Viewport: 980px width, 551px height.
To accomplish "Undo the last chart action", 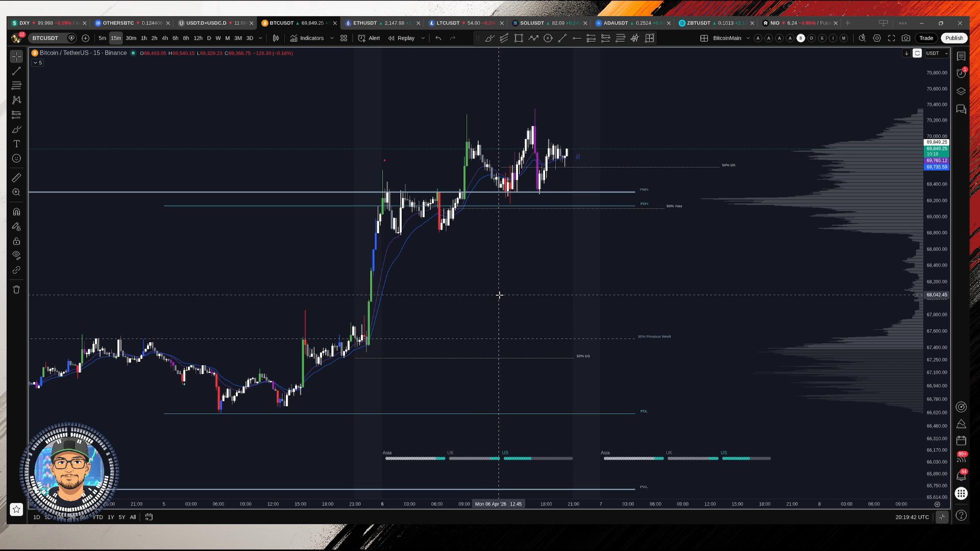I will click(438, 38).
